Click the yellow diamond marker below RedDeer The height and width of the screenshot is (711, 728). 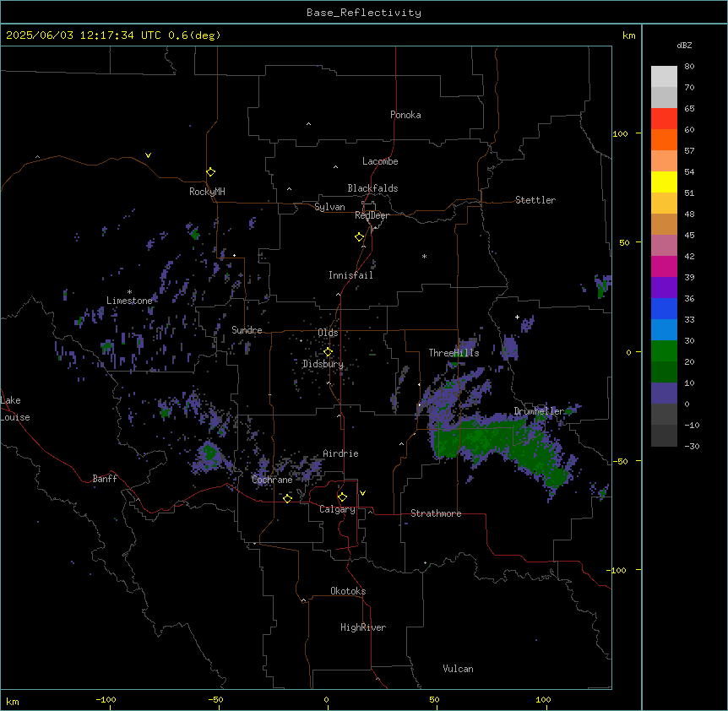pos(359,237)
